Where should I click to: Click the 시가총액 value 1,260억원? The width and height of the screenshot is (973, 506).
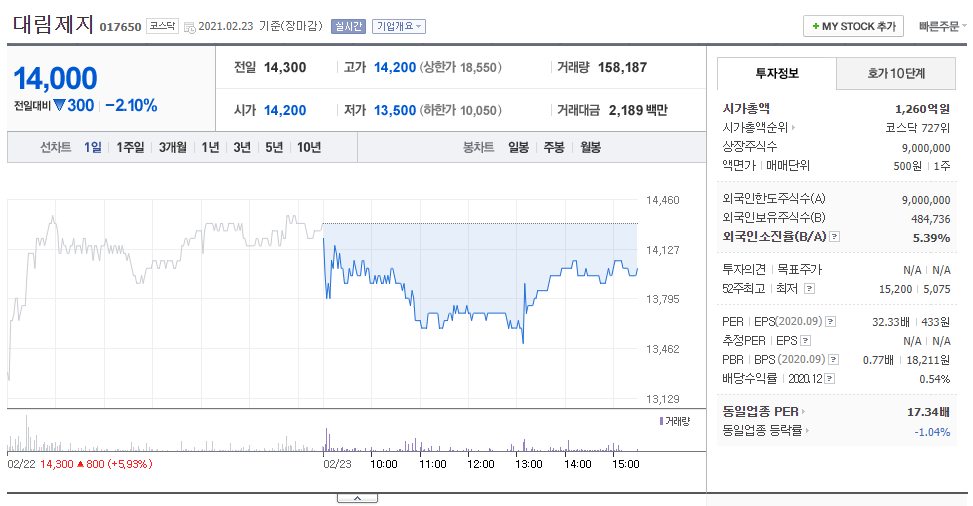click(922, 109)
